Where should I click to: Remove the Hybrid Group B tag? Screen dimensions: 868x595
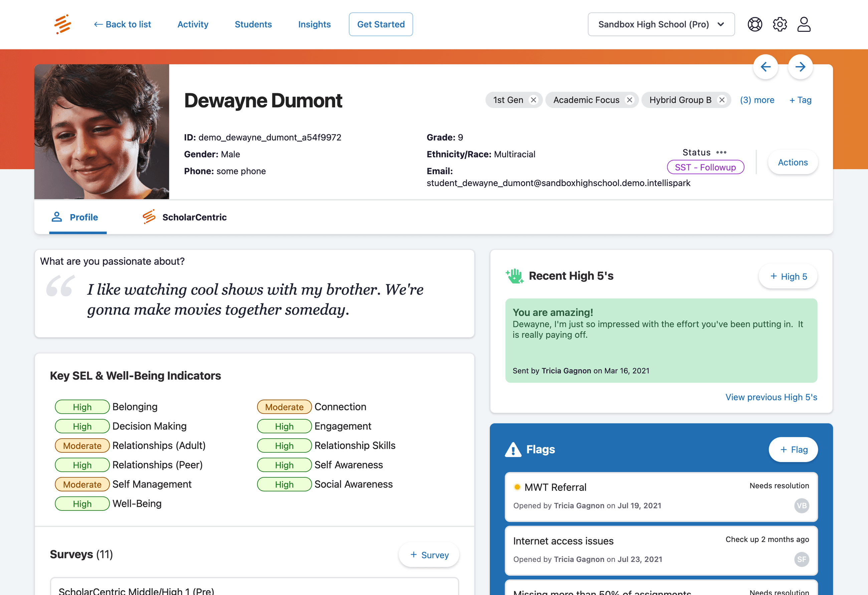coord(721,100)
